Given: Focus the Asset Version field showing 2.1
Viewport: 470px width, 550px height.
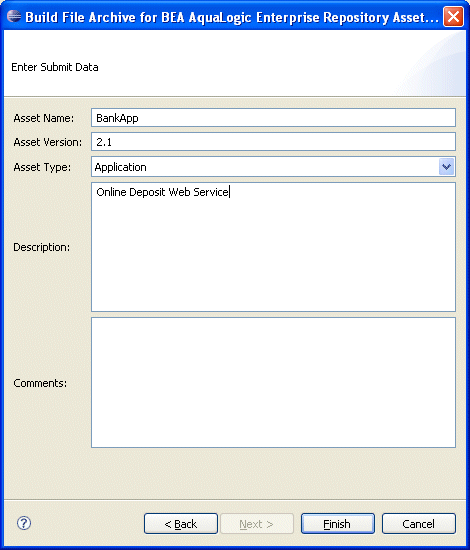Looking at the screenshot, I should (x=273, y=142).
